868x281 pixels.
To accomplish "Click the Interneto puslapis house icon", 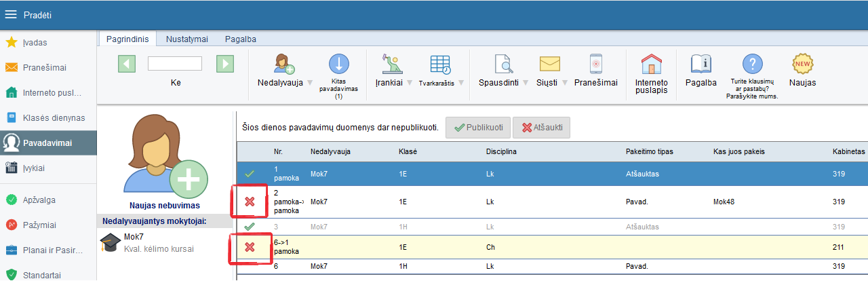I will [651, 64].
